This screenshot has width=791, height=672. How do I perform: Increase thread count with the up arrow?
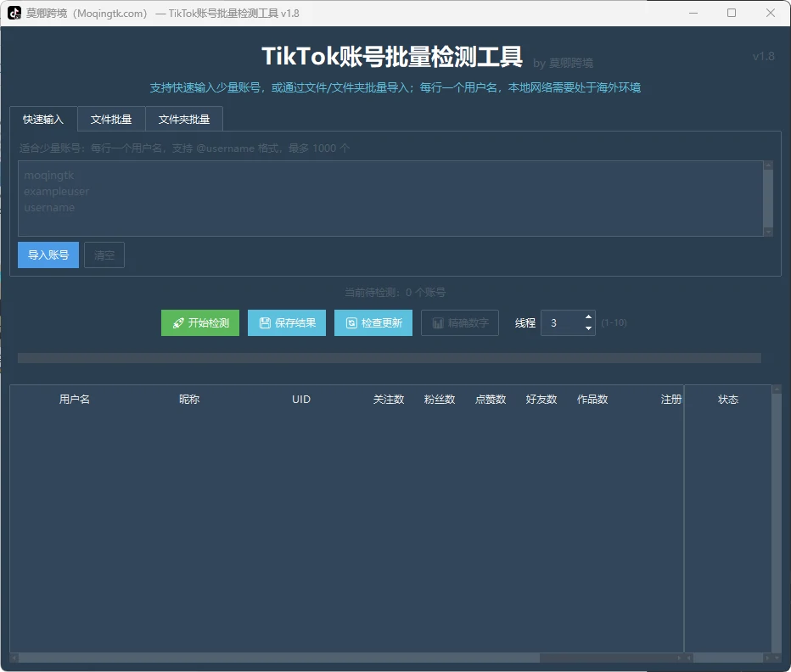[x=588, y=316]
